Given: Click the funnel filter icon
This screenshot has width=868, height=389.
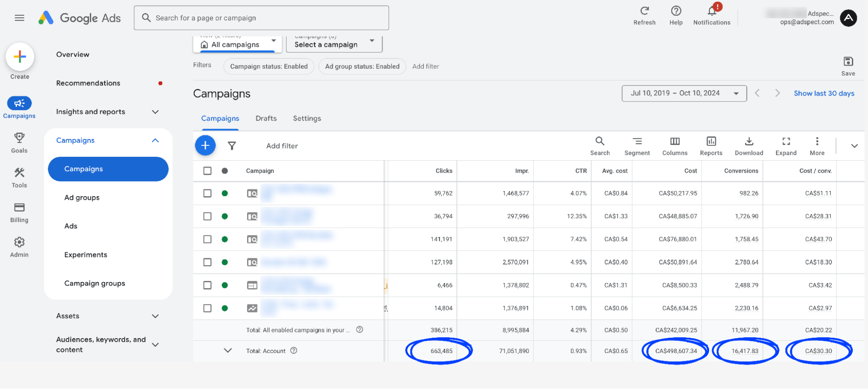Looking at the screenshot, I should (232, 146).
